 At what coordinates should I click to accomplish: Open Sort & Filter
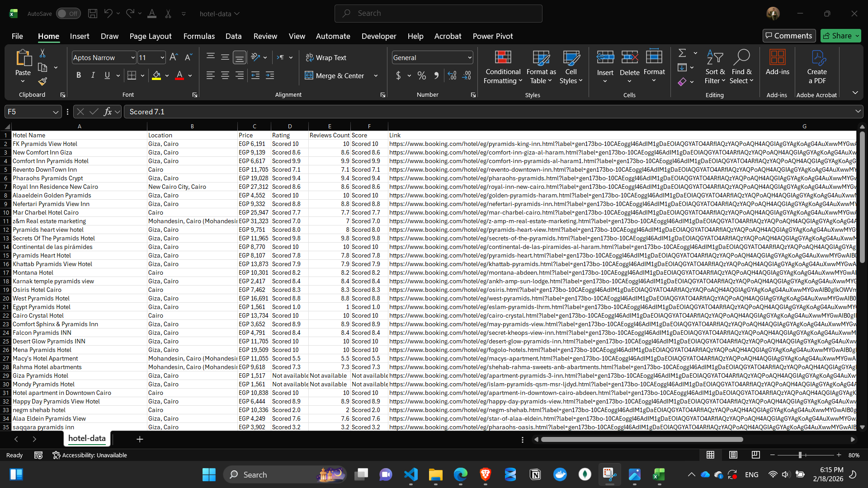click(x=715, y=67)
